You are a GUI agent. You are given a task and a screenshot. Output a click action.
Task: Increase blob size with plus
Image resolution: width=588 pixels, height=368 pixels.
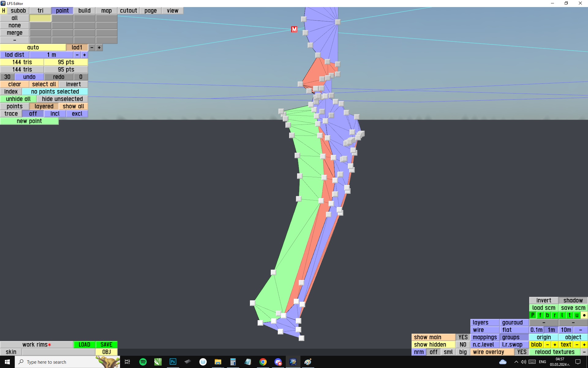[555, 345]
